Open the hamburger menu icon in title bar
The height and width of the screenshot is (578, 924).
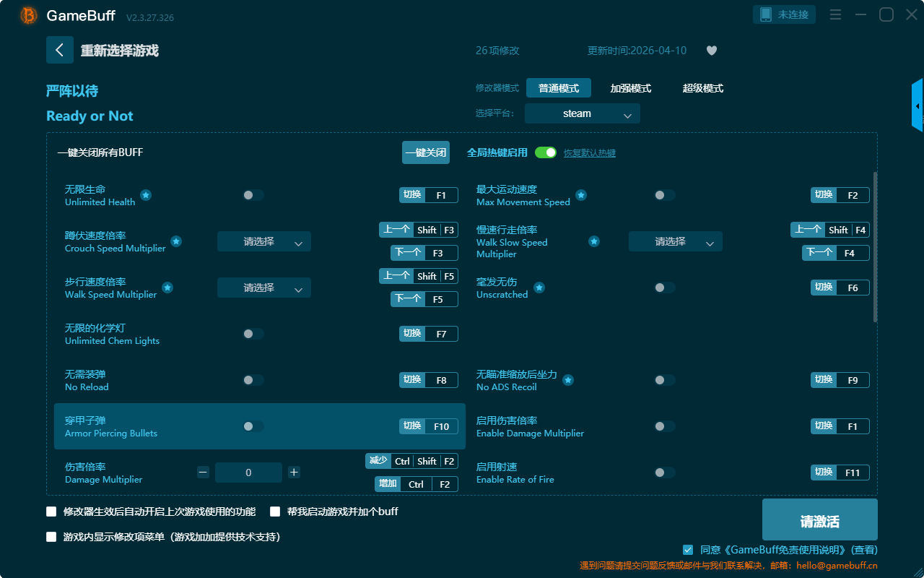pyautogui.click(x=835, y=14)
